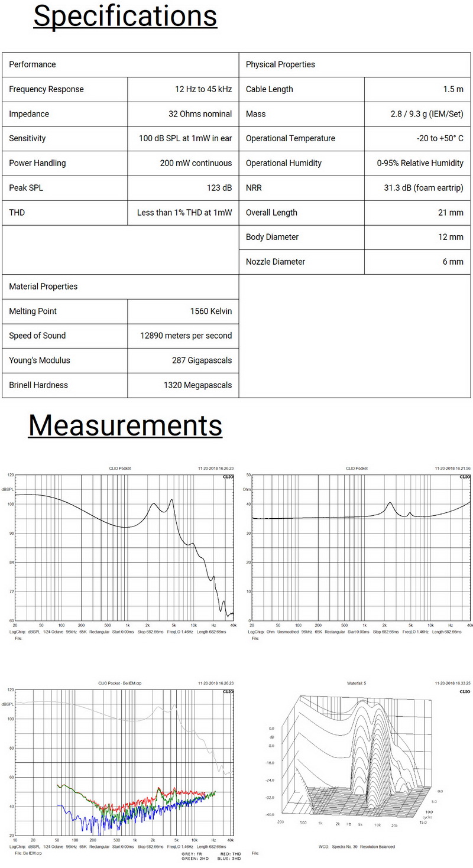Select Less than 1% THD at 1mW
The height and width of the screenshot is (868, 473).
183,213
